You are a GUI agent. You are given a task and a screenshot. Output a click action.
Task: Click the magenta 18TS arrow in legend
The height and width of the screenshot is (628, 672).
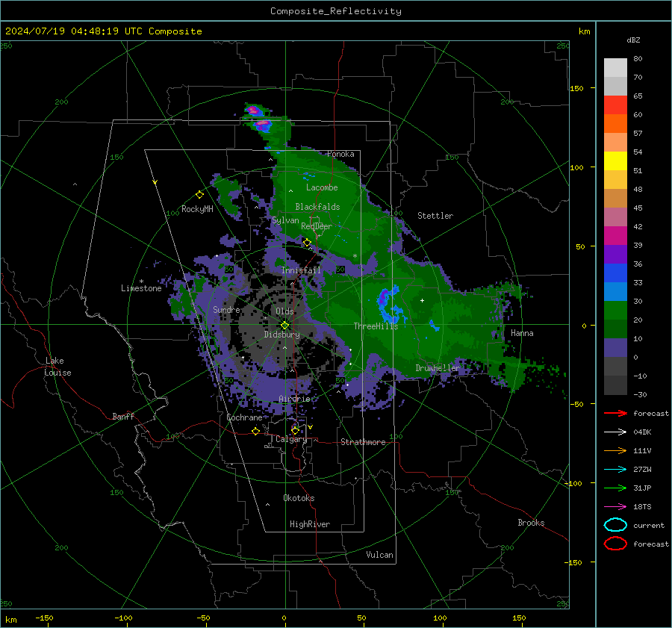pos(615,507)
